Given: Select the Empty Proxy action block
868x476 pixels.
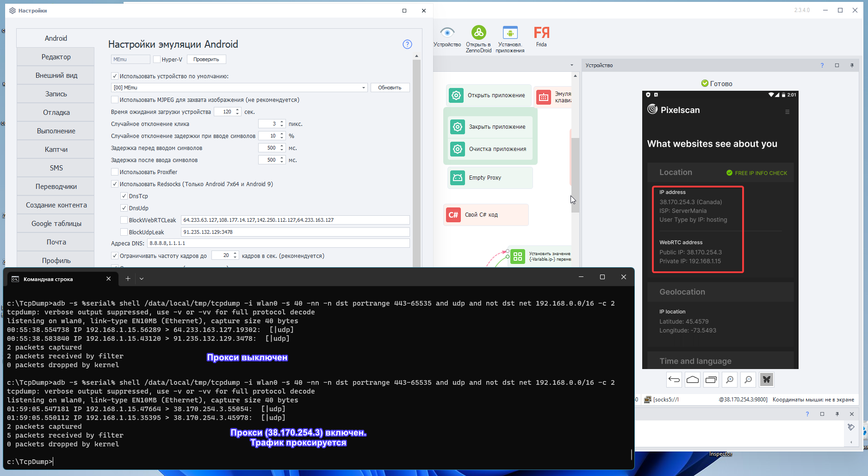Looking at the screenshot, I should click(490, 178).
